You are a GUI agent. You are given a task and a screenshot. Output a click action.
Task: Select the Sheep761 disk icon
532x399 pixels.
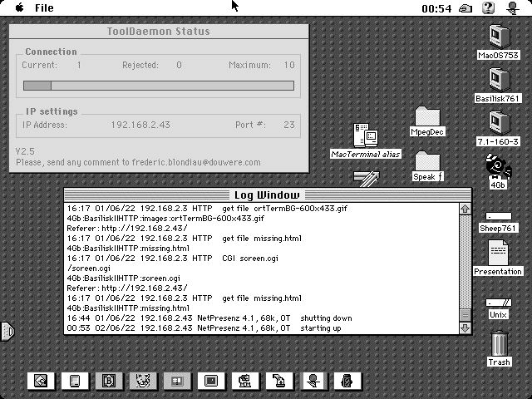point(499,217)
